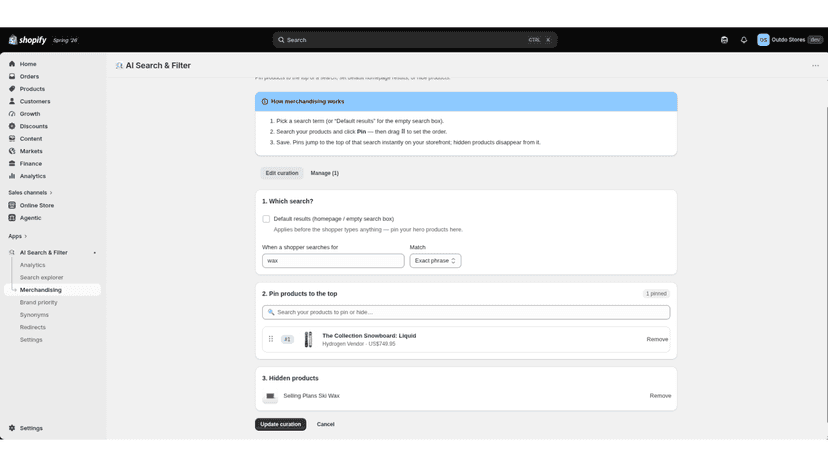
Task: Switch to the Edit curation tab
Action: (281, 173)
